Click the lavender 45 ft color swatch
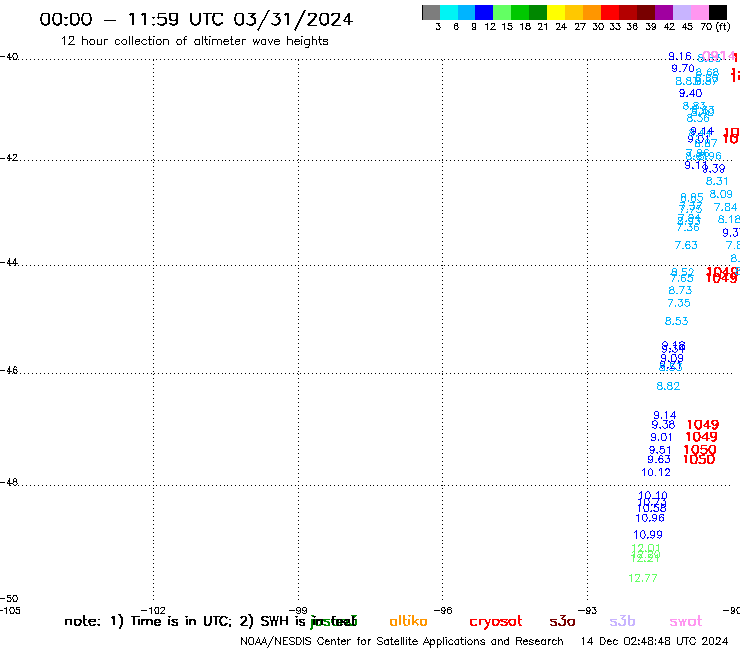 tap(681, 12)
